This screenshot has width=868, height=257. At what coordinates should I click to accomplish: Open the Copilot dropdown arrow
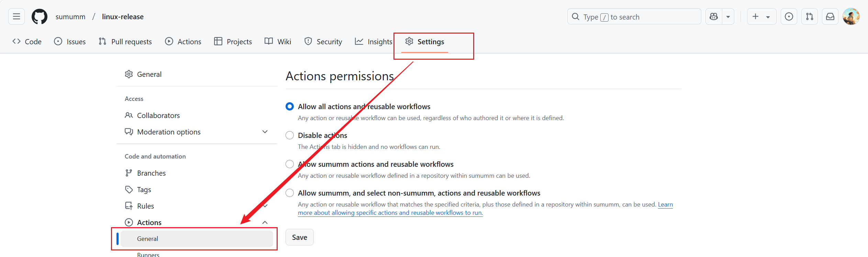[728, 16]
